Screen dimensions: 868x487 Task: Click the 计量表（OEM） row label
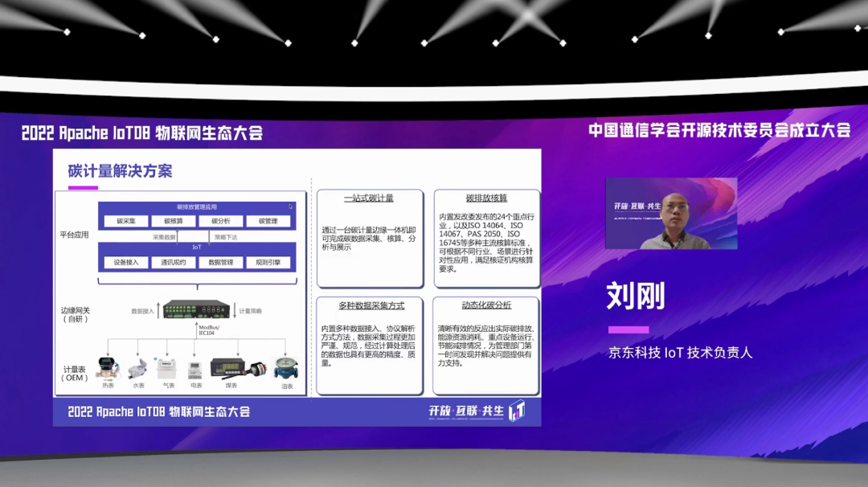click(75, 374)
